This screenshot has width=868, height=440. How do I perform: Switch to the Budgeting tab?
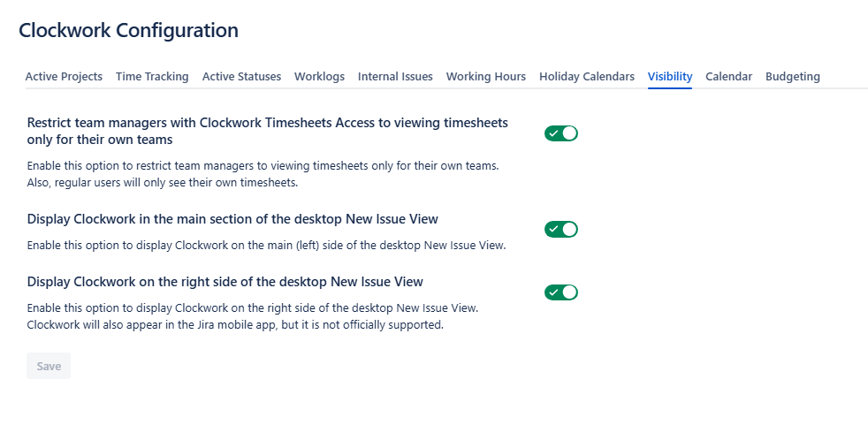click(793, 76)
